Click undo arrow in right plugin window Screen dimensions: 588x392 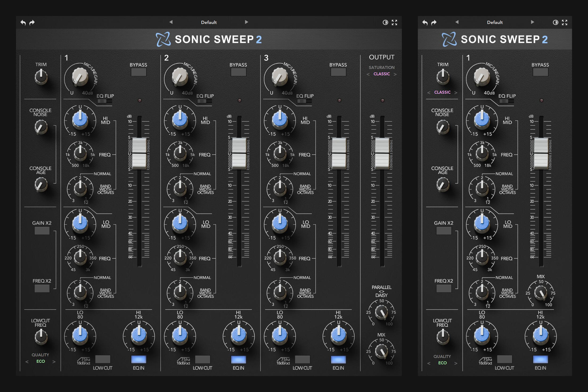(425, 23)
